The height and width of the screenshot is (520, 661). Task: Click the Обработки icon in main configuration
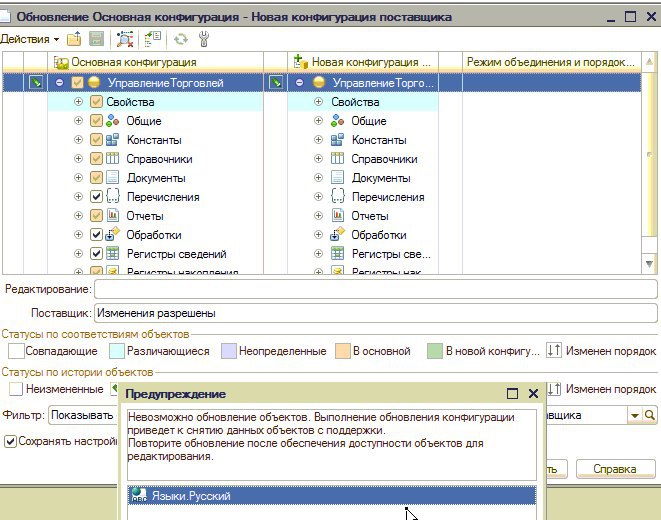(113, 234)
